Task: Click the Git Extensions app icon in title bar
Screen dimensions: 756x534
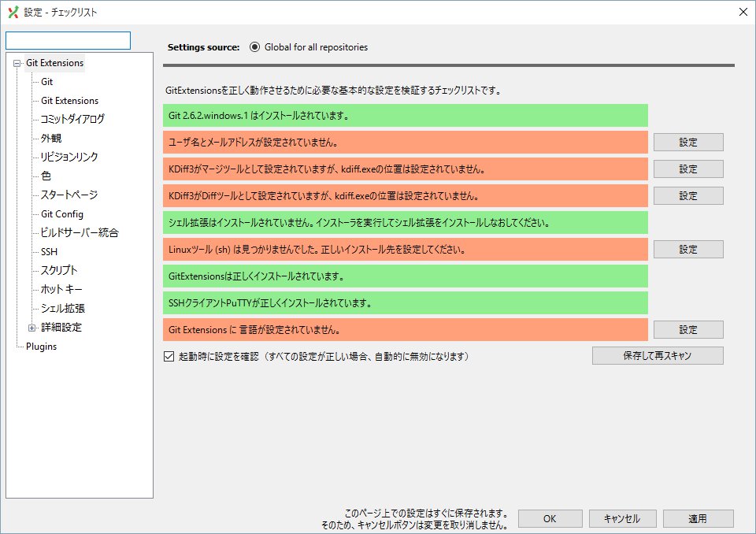Action: click(12, 12)
